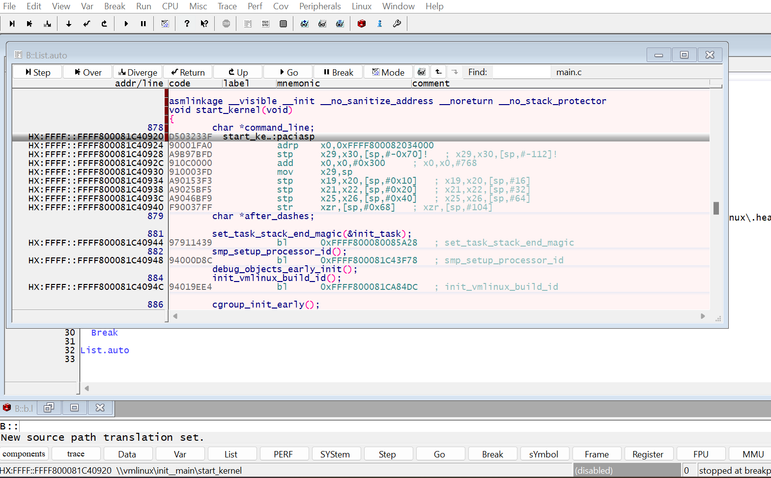Click Step button in List window
Screen dimensions: 771x478
tap(38, 72)
